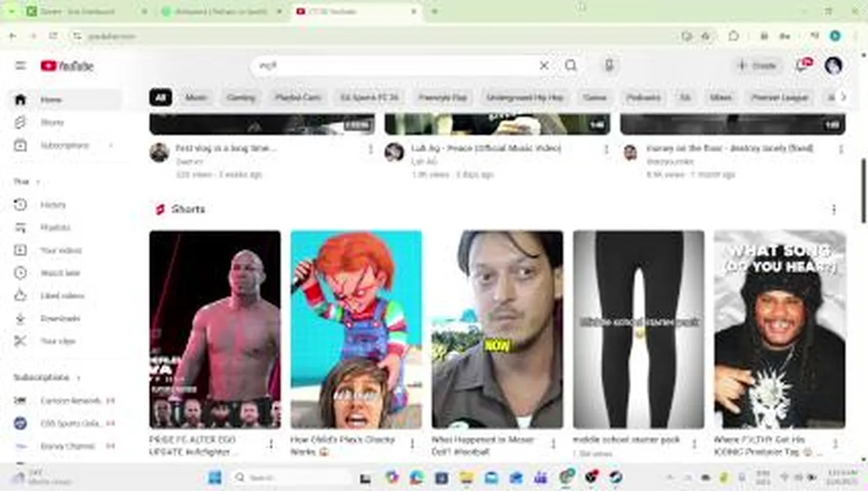Switch to the first browser tab
The width and height of the screenshot is (868, 491).
coord(85,12)
